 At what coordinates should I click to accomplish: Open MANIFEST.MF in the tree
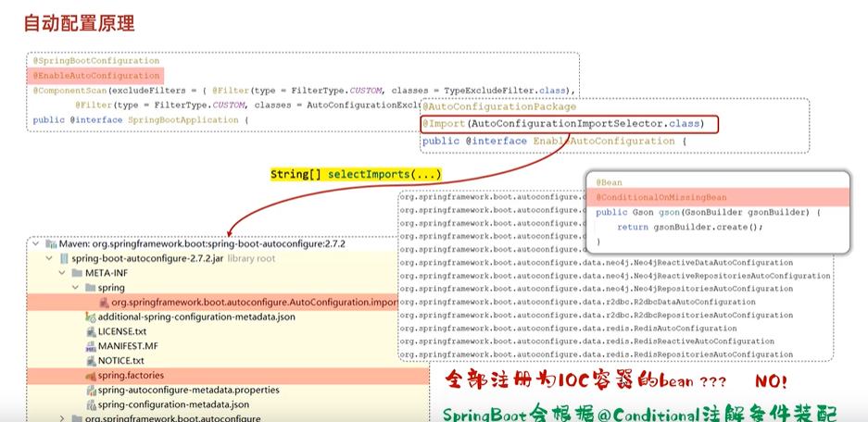point(129,346)
